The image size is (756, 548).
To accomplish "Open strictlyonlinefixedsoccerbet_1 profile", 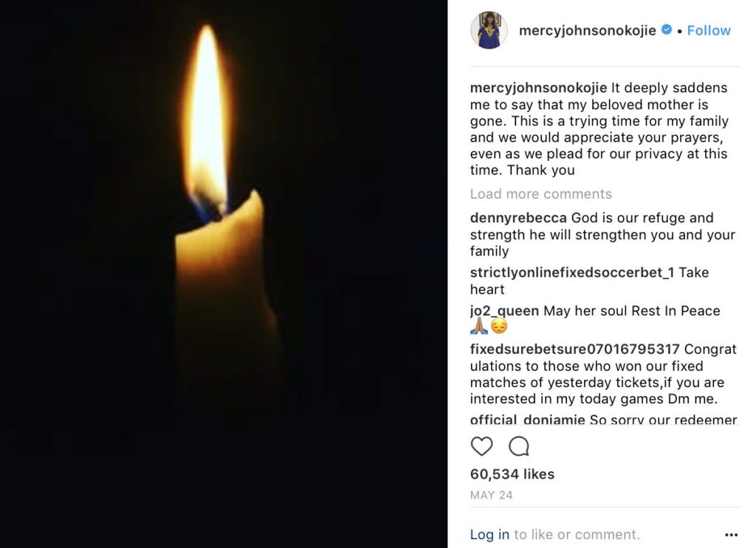I will click(572, 273).
